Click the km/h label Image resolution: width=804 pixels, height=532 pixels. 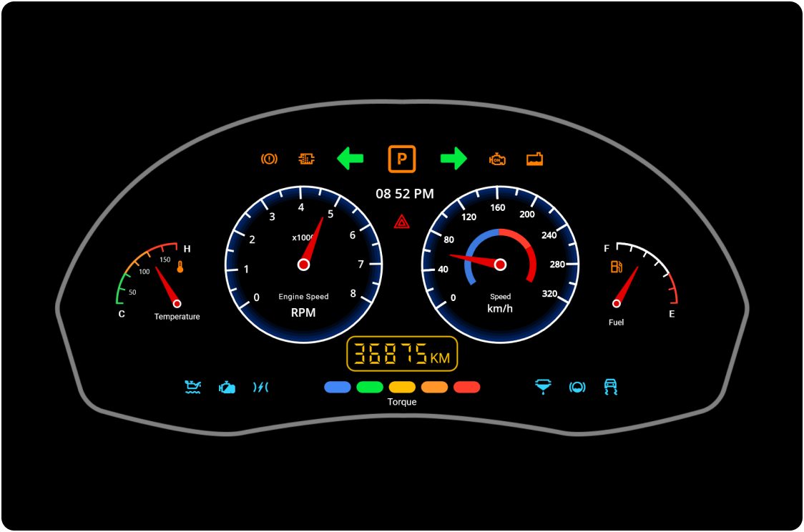coord(500,308)
